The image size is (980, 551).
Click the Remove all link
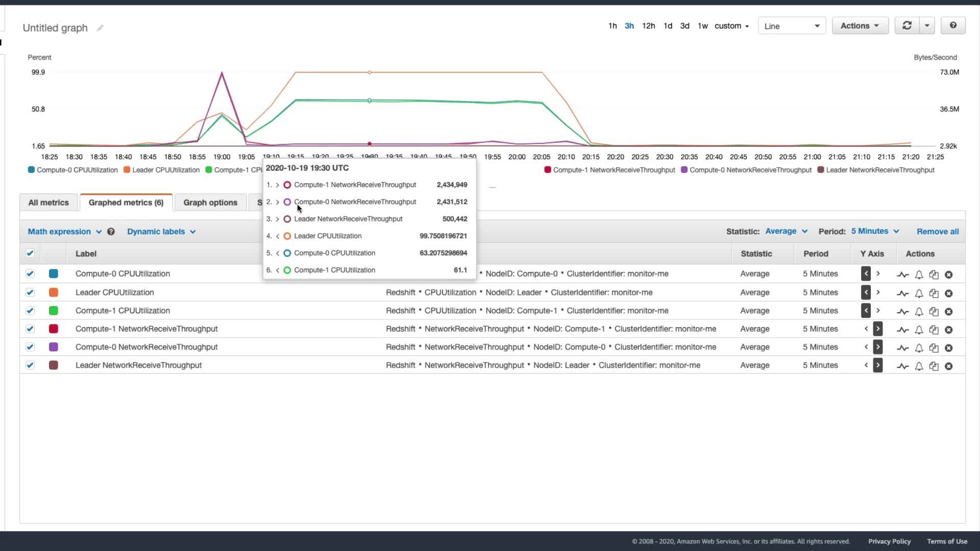pos(937,232)
